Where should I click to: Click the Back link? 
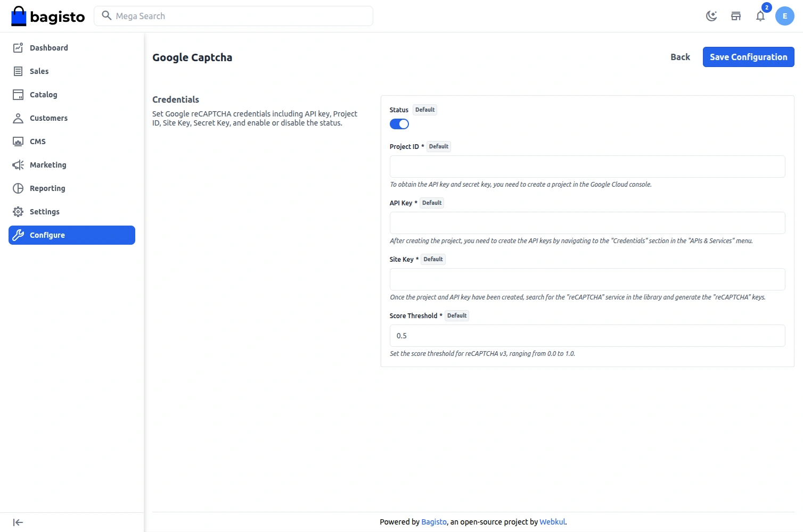coord(680,57)
